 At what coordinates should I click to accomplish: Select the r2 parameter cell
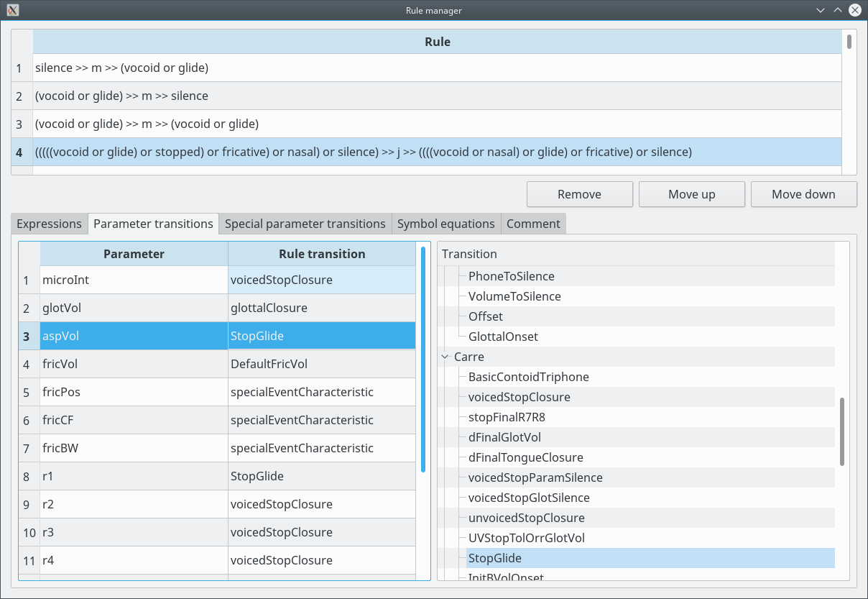(134, 504)
